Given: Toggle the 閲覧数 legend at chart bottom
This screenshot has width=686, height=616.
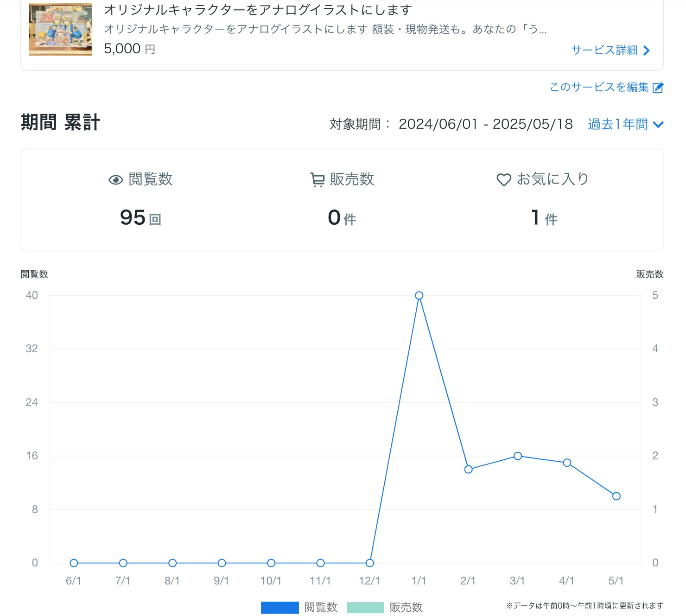Looking at the screenshot, I should pos(321,607).
